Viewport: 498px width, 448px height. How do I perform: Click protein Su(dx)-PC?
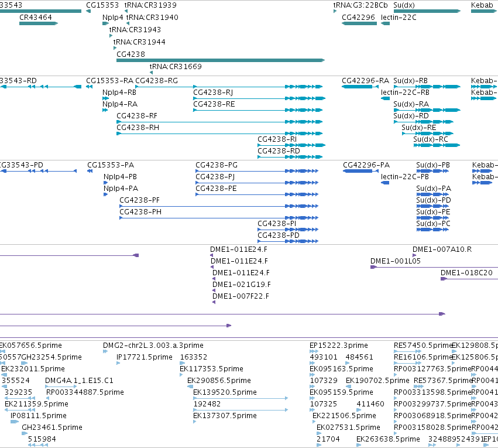pos(433,224)
